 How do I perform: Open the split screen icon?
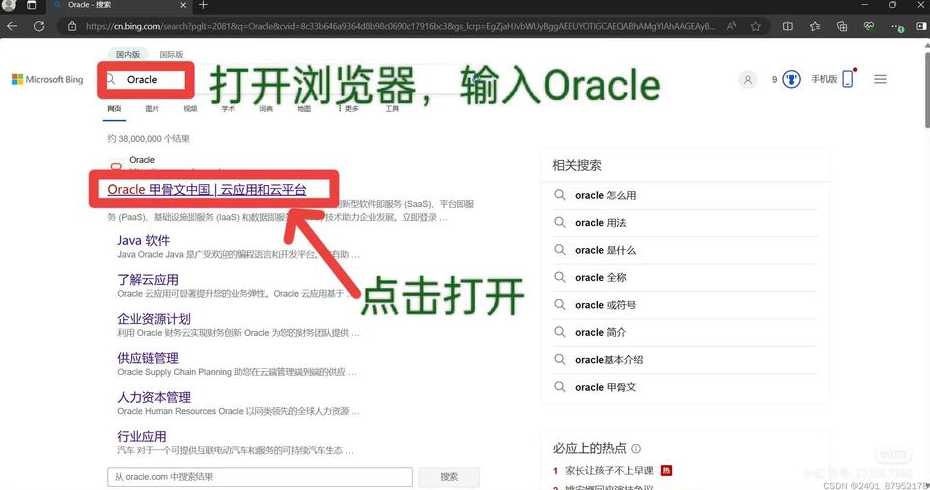pos(788,26)
